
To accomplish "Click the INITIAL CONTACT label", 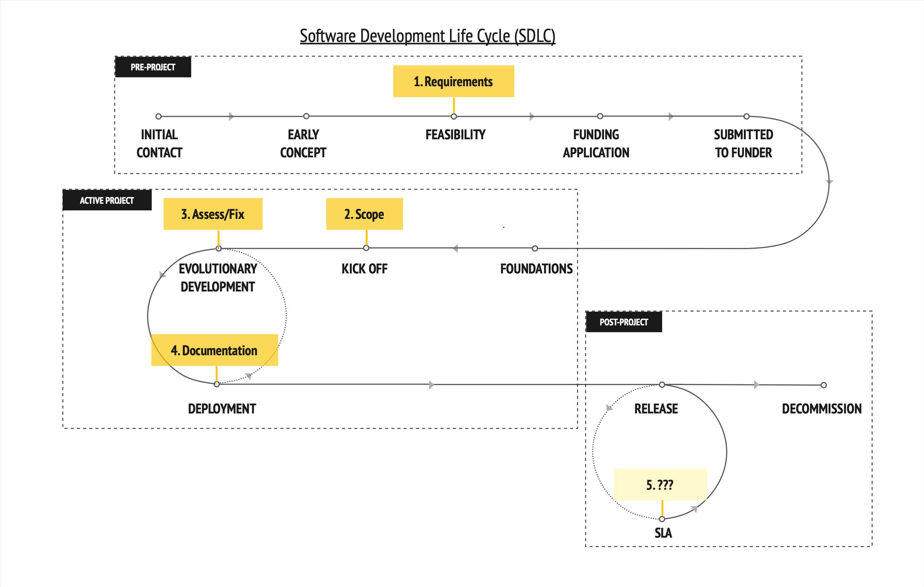I will coord(159,144).
